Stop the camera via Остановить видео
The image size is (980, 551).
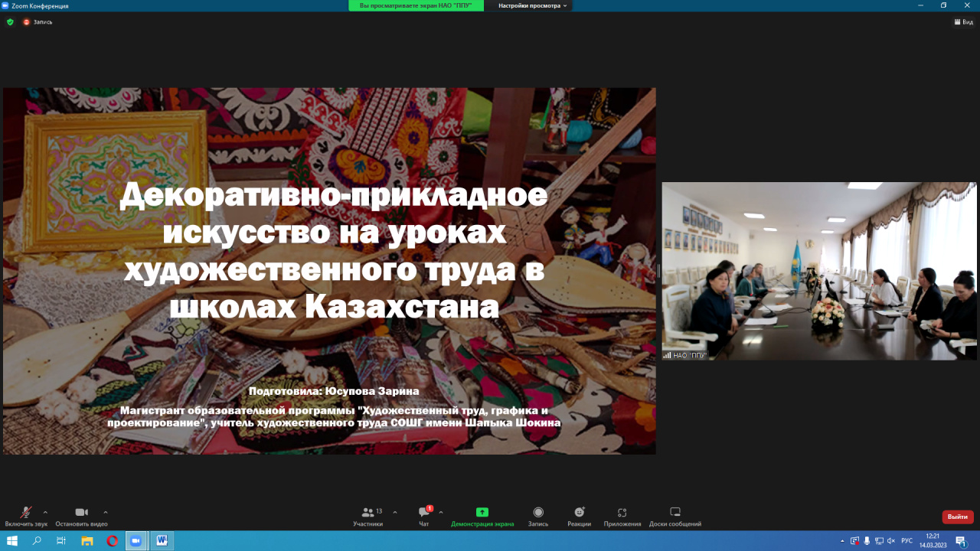point(81,514)
